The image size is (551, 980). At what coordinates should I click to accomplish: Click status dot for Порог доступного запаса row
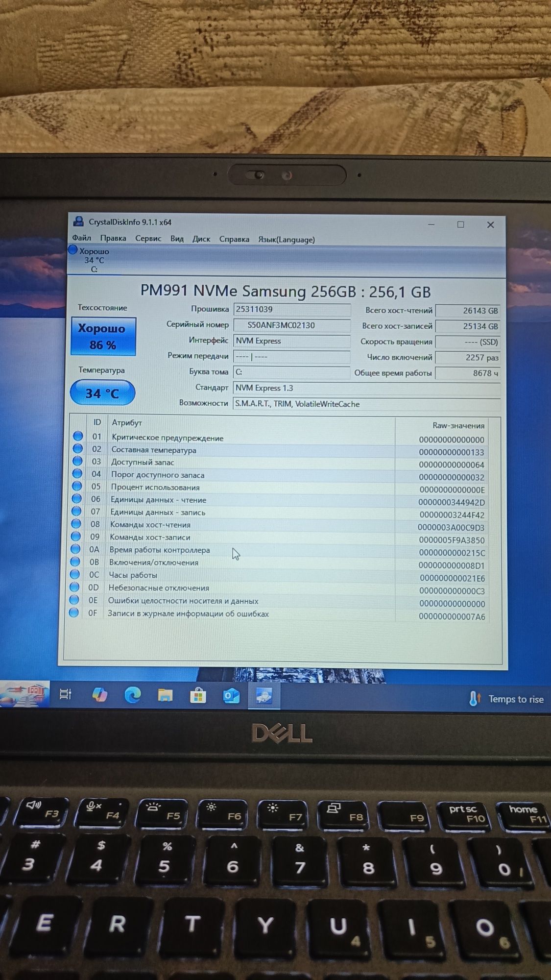pos(77,473)
